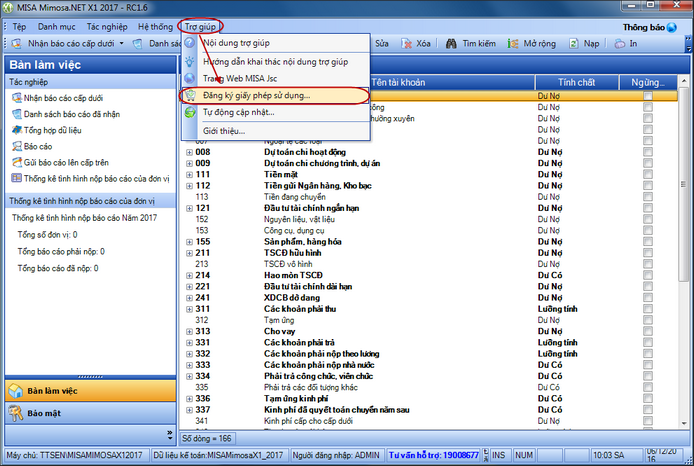Expand account 008 Dự toán chi hoạt động
This screenshot has width=694, height=466.
pos(189,152)
